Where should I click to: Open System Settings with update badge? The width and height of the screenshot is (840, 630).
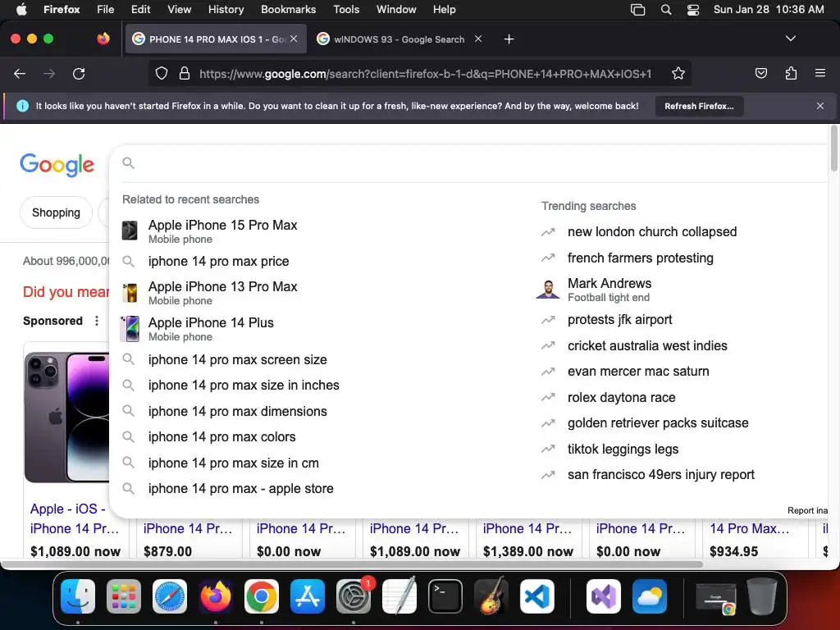(x=354, y=596)
